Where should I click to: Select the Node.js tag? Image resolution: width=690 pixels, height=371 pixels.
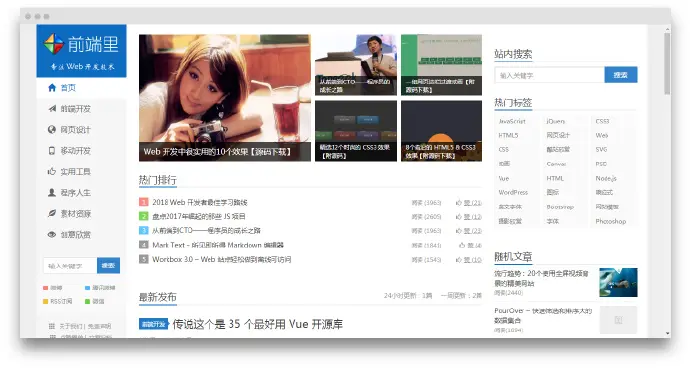606,178
